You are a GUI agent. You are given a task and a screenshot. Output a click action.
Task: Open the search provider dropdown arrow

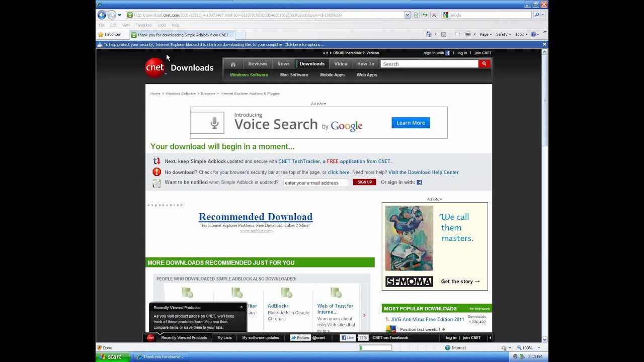(542, 15)
